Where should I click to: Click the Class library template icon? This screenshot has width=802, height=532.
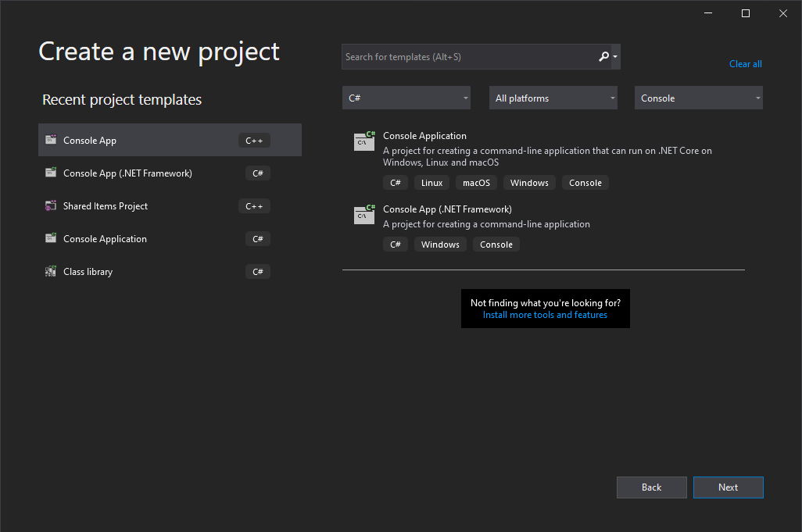51,271
